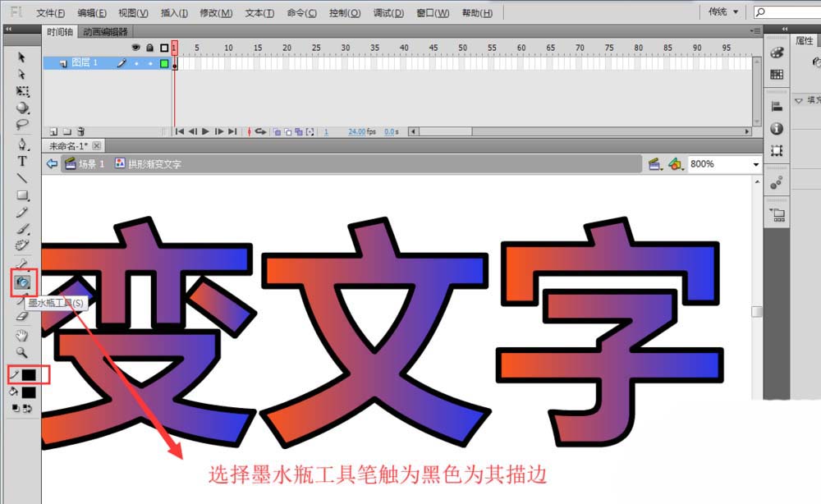Select the Brush tool

pos(22,229)
